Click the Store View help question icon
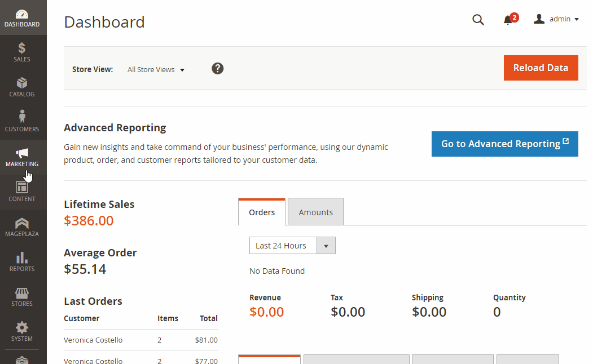593x364 pixels. coord(218,68)
